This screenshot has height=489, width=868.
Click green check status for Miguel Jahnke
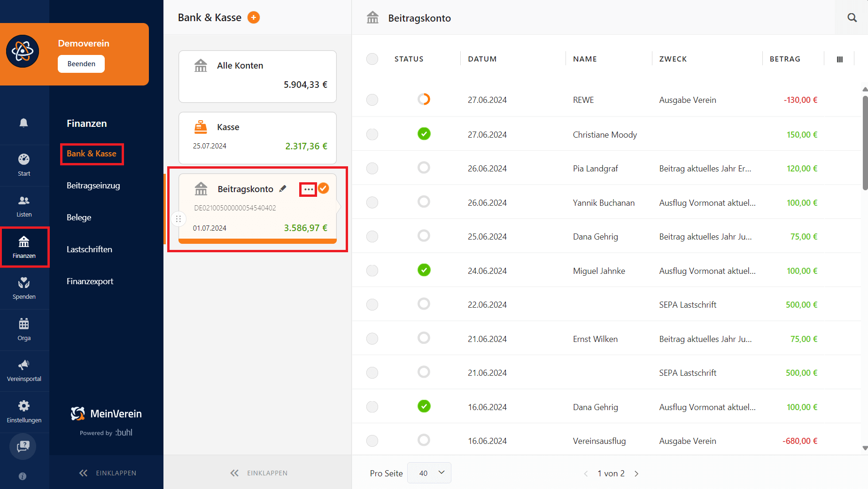coord(424,270)
